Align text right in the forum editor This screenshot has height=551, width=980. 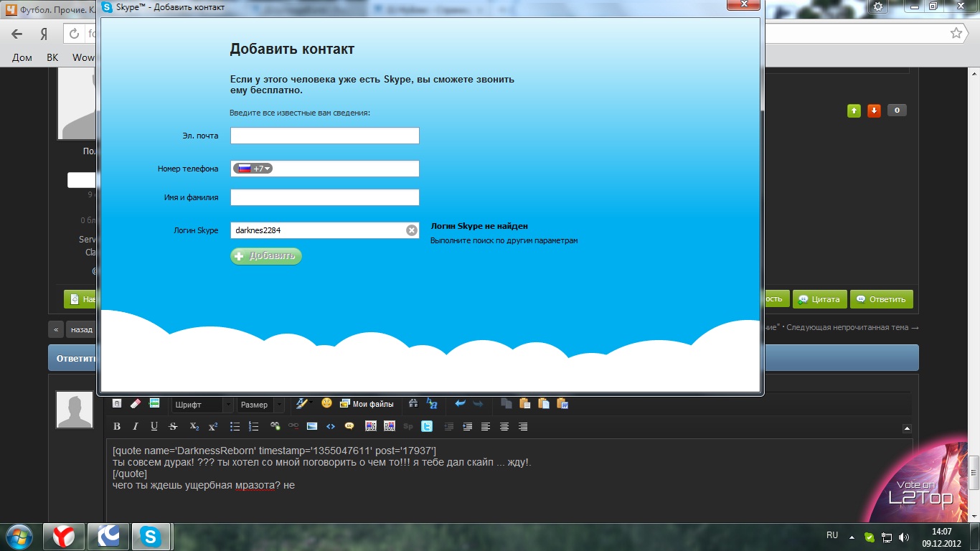click(x=523, y=426)
